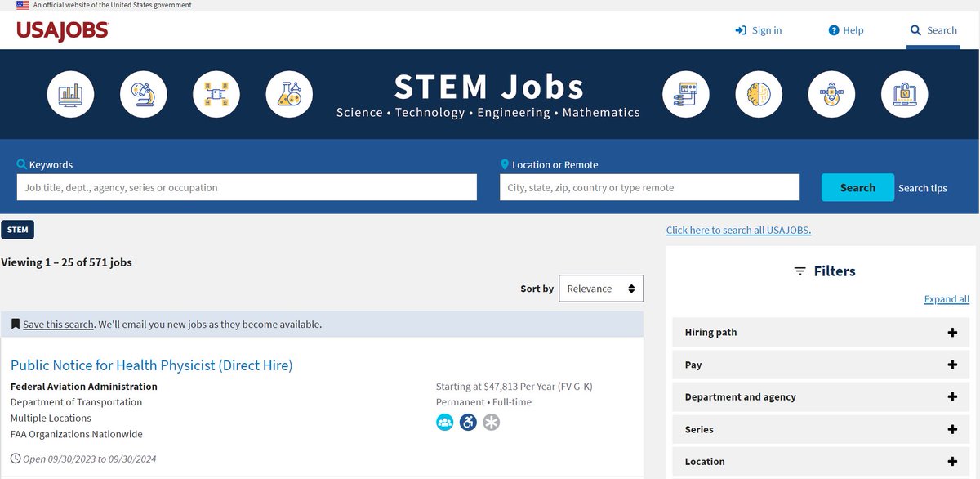
Task: Click the US flag icon in banner
Action: coord(23,5)
